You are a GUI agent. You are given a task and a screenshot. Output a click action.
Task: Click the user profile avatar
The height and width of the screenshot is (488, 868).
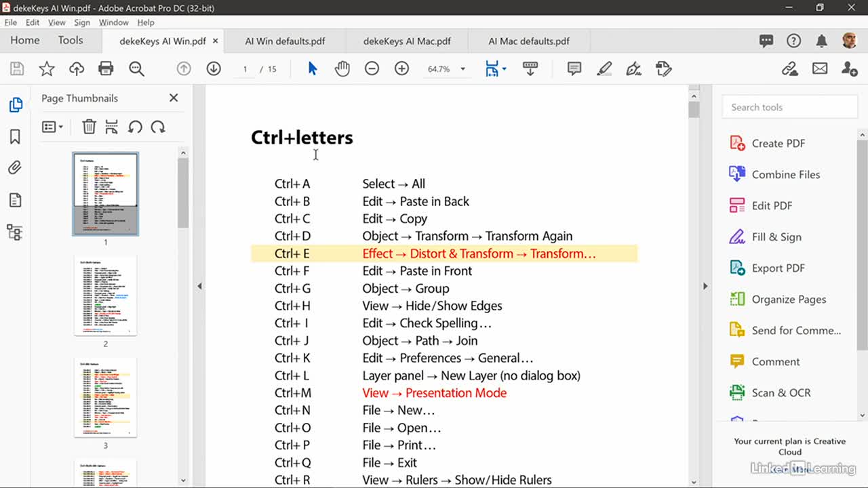(x=849, y=41)
